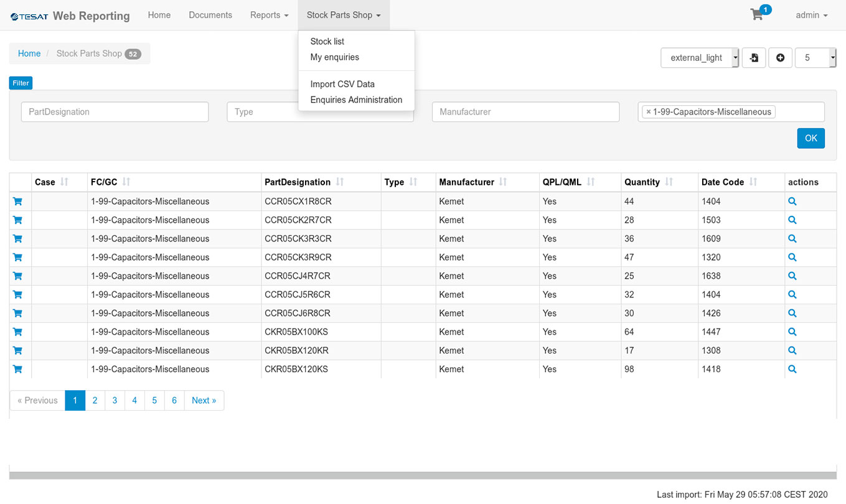Click the plus circle add button
Image resolution: width=846 pixels, height=504 pixels.
click(x=780, y=58)
